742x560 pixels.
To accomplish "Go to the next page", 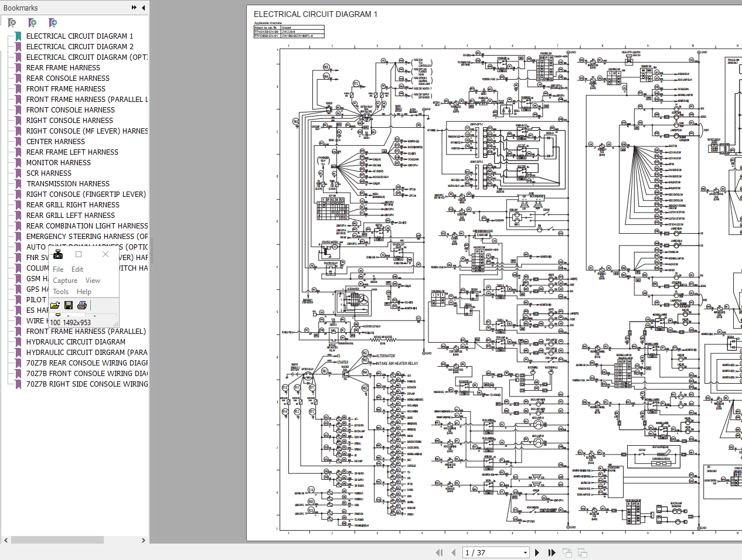I will coord(537,552).
